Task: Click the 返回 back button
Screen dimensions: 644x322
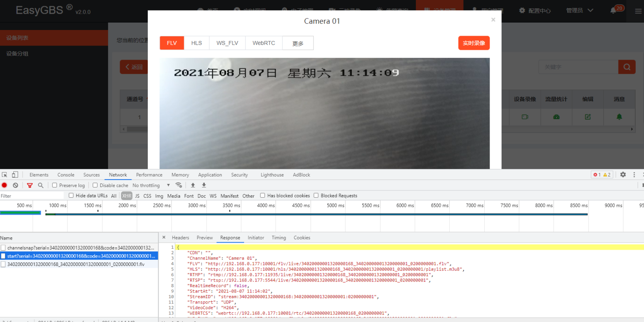Action: pyautogui.click(x=134, y=67)
